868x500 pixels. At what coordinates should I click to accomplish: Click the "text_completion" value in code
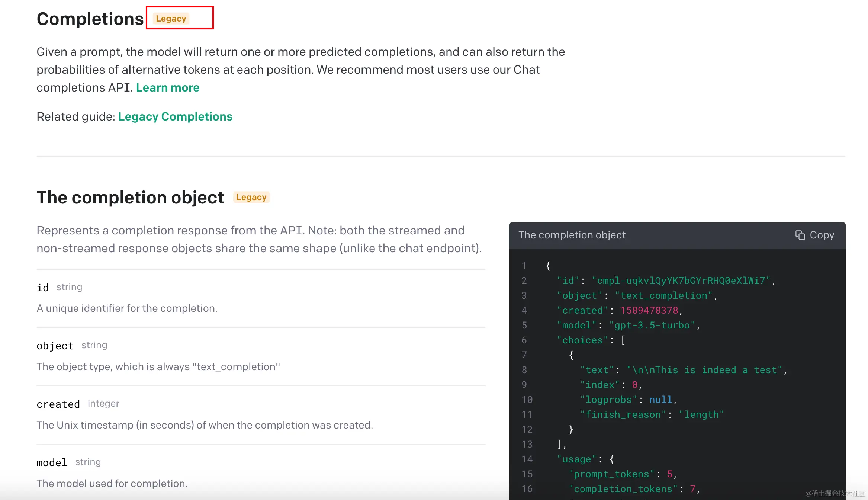click(x=664, y=295)
